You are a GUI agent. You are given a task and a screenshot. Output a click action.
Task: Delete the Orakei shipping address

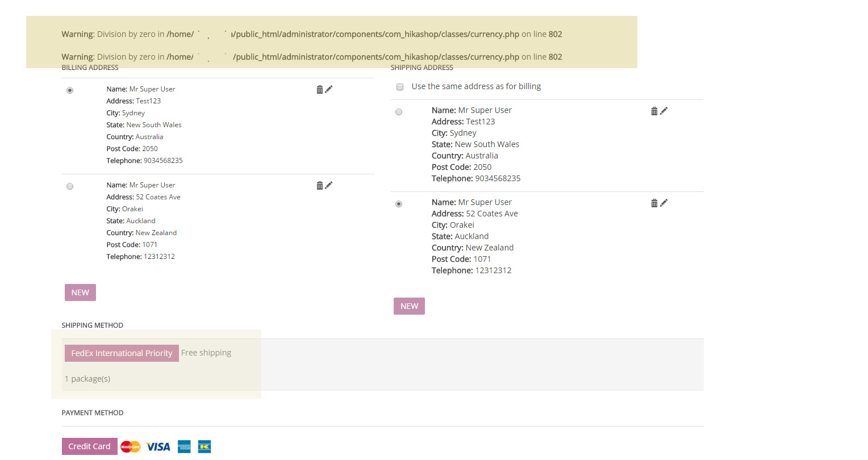click(654, 203)
